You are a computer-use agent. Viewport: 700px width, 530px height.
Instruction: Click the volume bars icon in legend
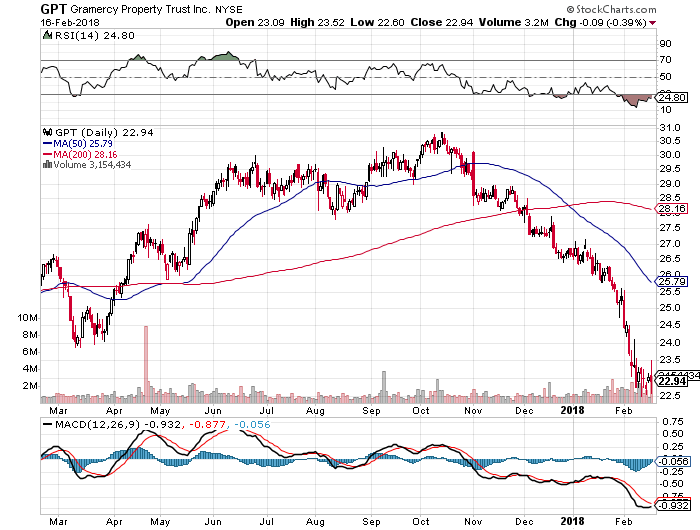point(47,164)
